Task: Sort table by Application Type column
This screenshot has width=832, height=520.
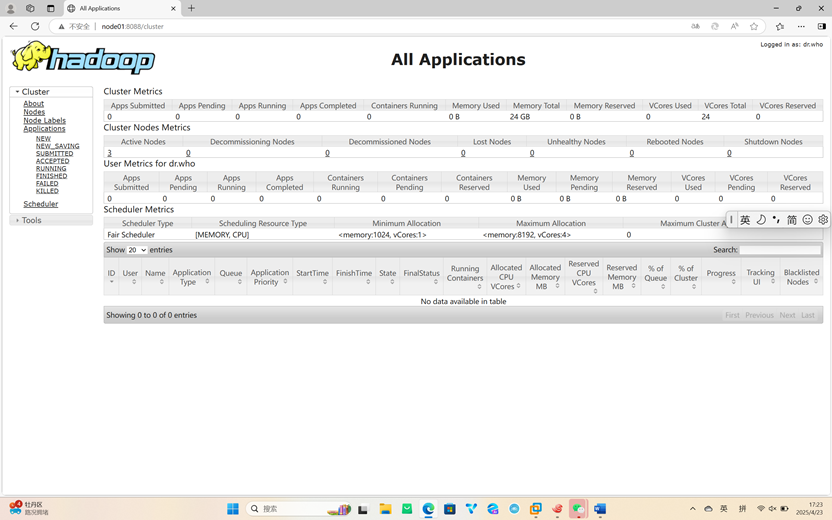Action: point(192,276)
